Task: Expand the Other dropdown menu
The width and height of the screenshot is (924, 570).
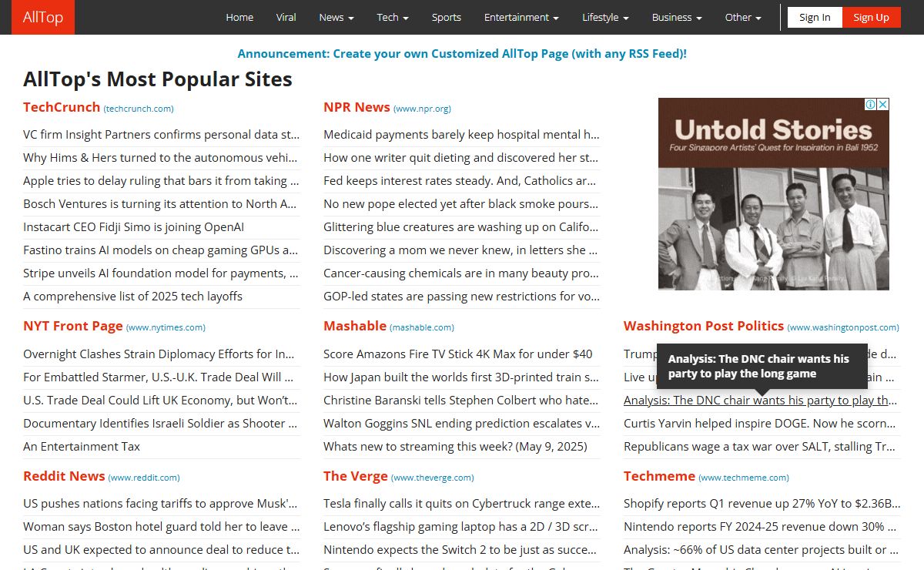Action: pos(743,17)
